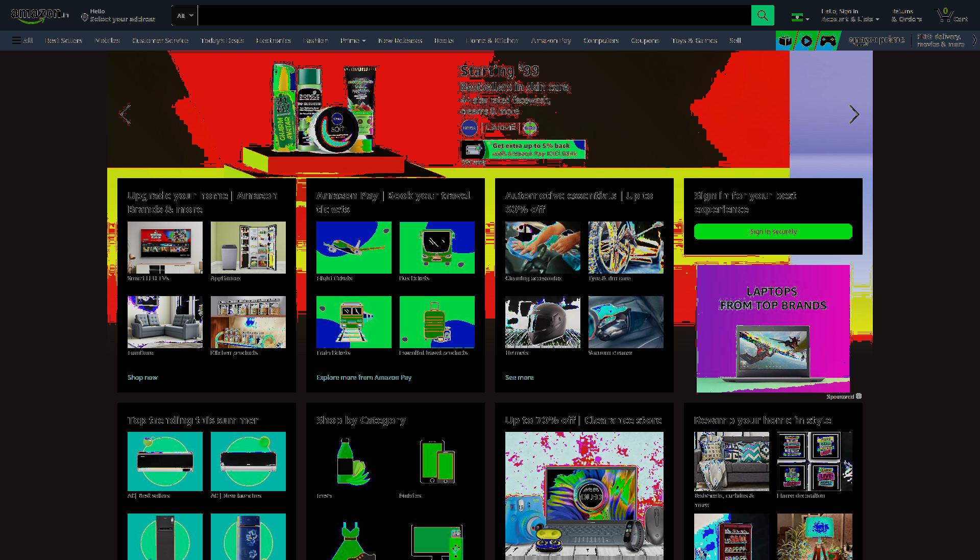980x560 pixels.
Task: Open Coupons nav item
Action: pyautogui.click(x=645, y=40)
